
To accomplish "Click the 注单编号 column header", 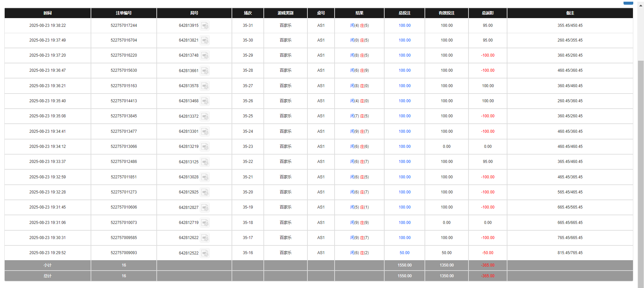I will (x=123, y=13).
